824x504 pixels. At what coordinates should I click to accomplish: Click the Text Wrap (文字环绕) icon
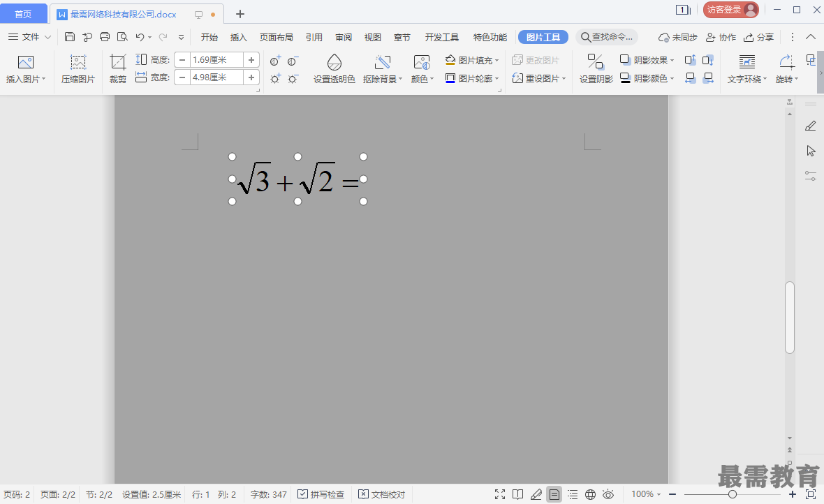coord(746,62)
